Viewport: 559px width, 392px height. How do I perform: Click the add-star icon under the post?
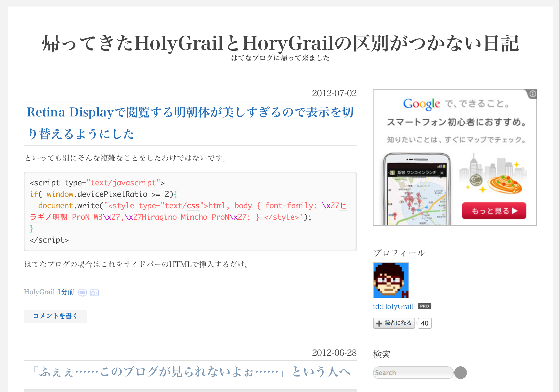point(94,293)
